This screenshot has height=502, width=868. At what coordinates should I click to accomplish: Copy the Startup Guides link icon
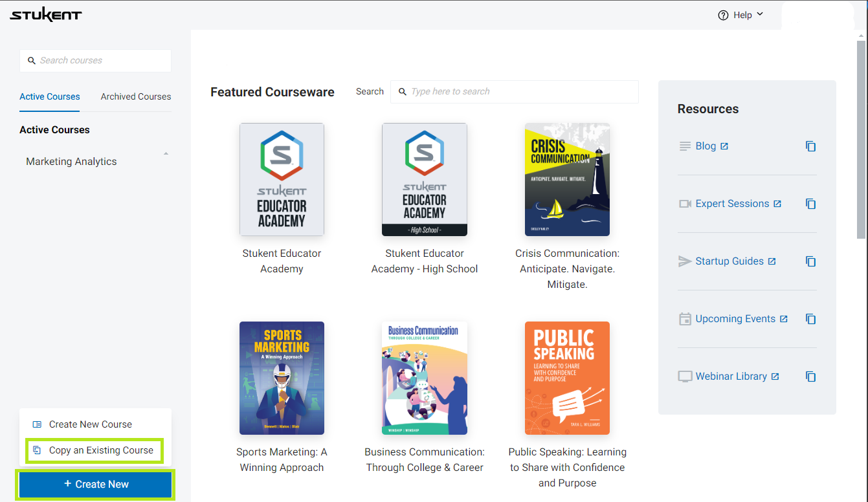pyautogui.click(x=810, y=261)
